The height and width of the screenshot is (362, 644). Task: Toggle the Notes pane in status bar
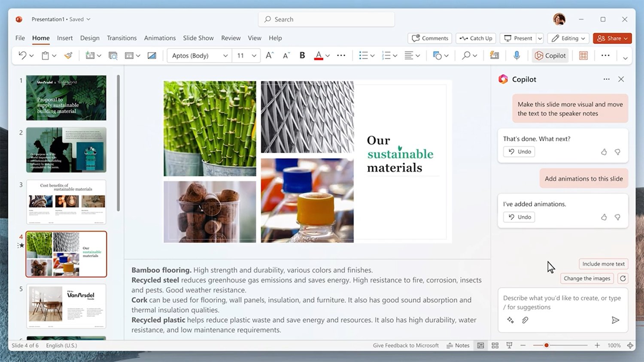pos(458,345)
